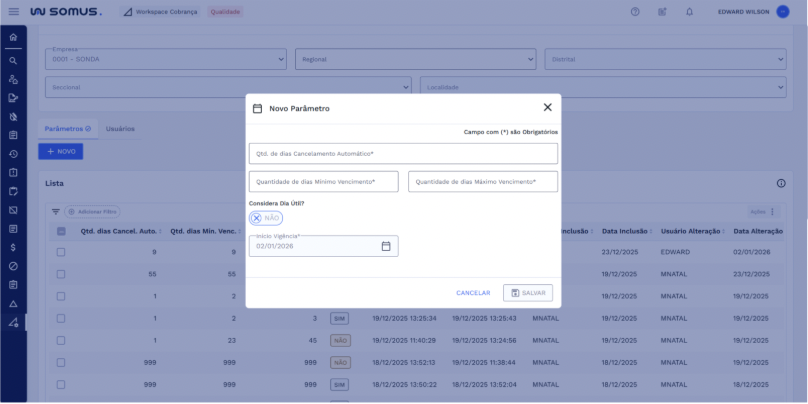
Task: Open the history clock sidebar icon
Action: (x=13, y=154)
